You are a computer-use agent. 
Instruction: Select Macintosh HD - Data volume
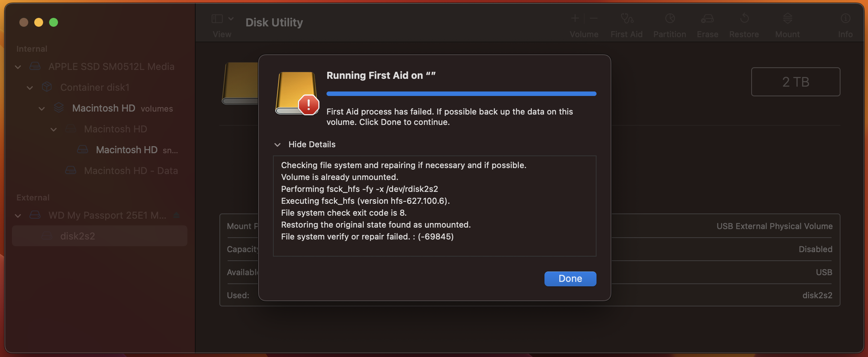click(x=131, y=171)
